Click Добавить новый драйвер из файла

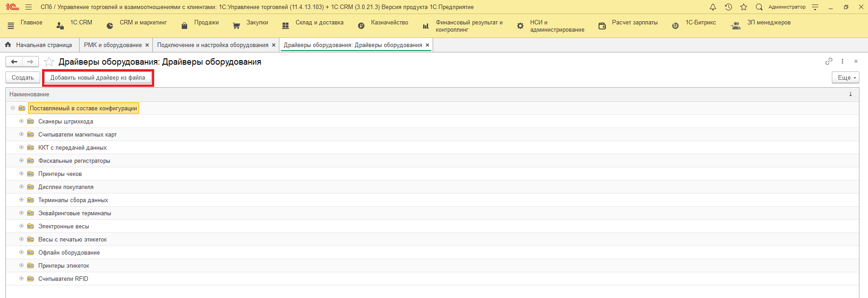coord(98,78)
